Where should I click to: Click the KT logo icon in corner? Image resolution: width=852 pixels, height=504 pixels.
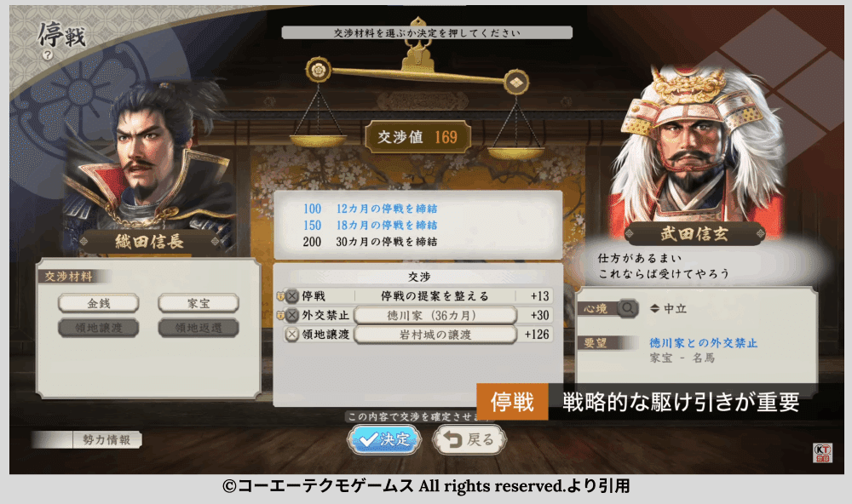(x=822, y=452)
